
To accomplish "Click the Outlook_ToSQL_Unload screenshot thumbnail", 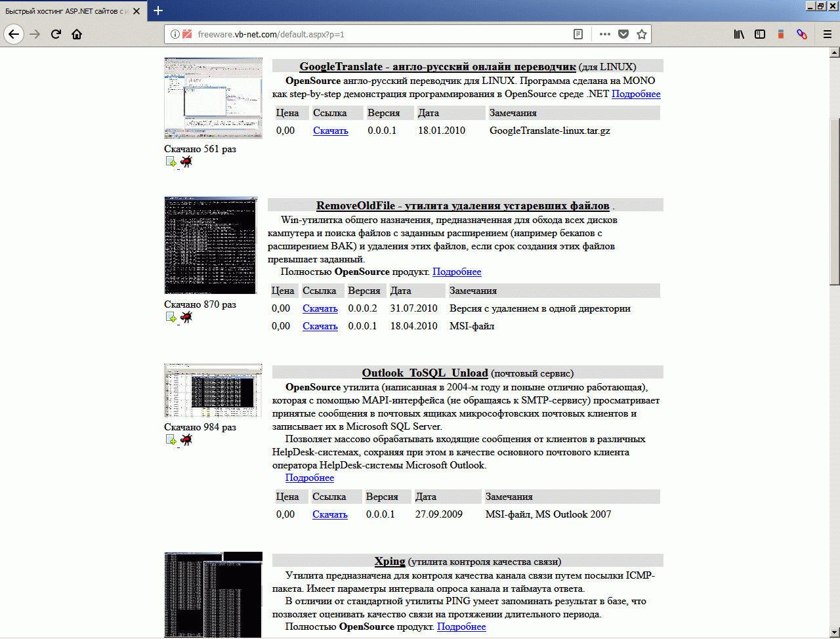I will tap(213, 390).
